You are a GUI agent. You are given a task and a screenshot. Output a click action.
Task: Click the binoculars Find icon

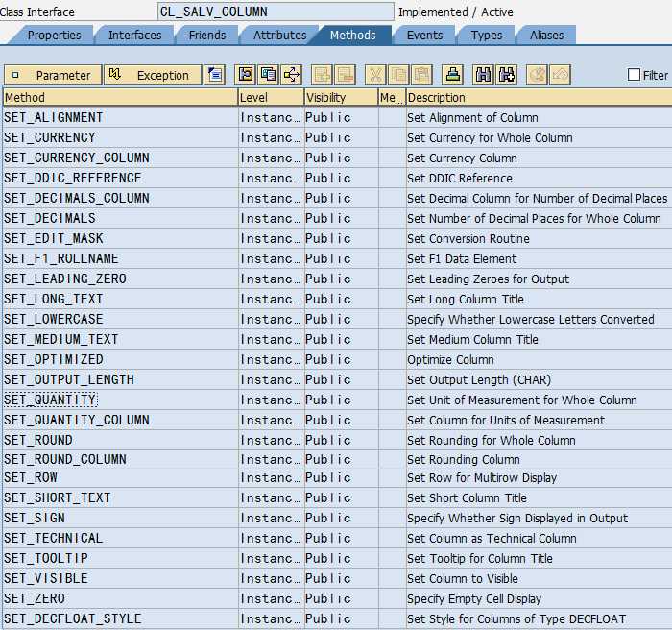pos(483,75)
